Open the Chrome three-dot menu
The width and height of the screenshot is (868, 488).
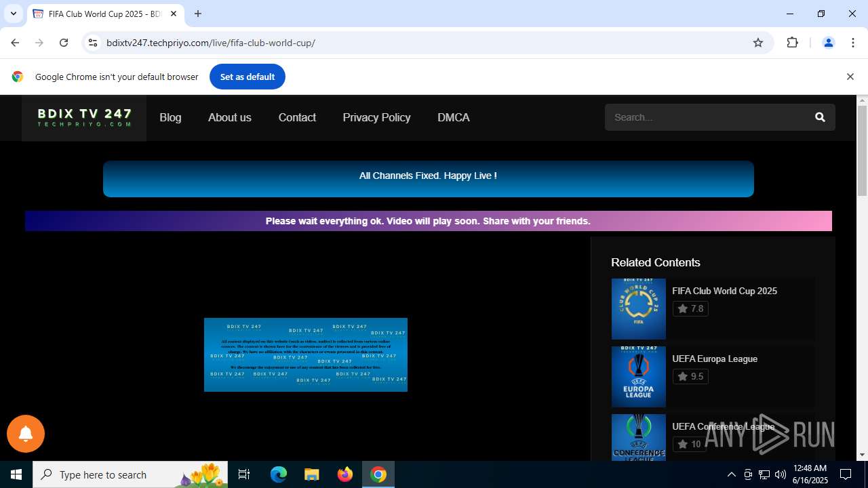[853, 43]
